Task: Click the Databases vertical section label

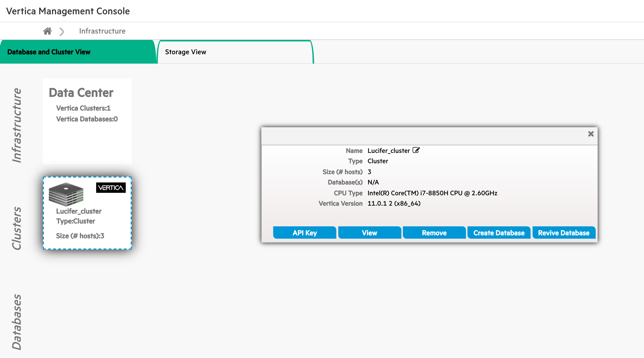Action: (x=17, y=322)
